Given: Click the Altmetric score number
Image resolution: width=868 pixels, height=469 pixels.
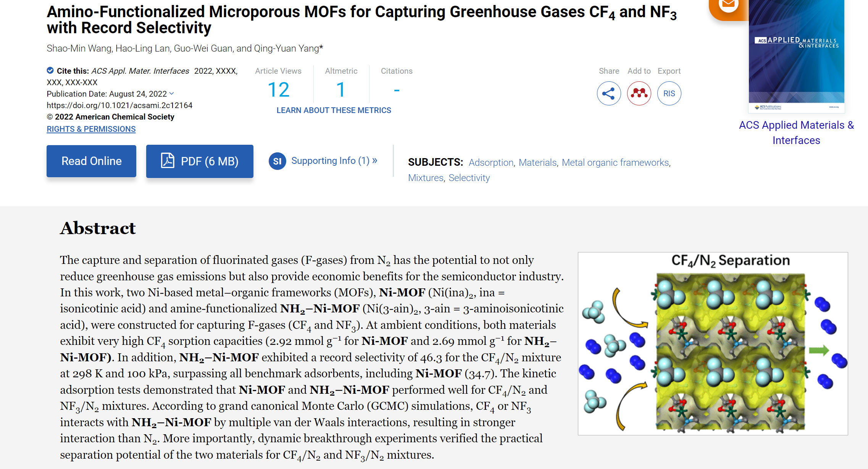Looking at the screenshot, I should click(x=341, y=90).
